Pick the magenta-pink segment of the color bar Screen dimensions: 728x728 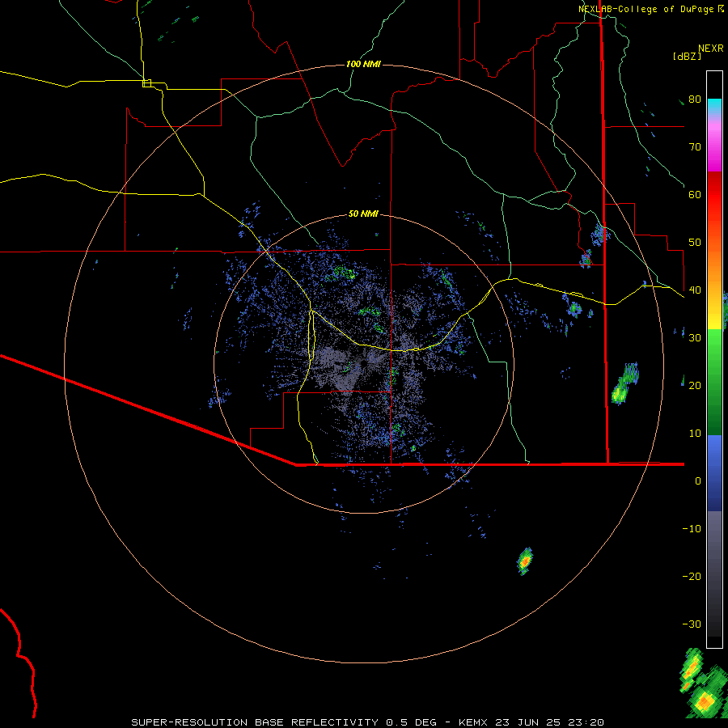(x=714, y=146)
